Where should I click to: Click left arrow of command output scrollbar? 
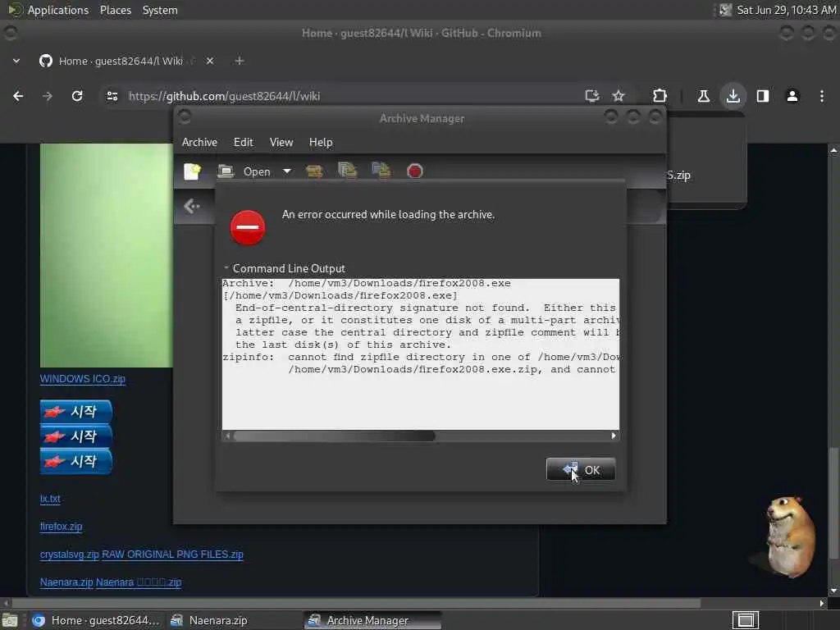coord(228,436)
